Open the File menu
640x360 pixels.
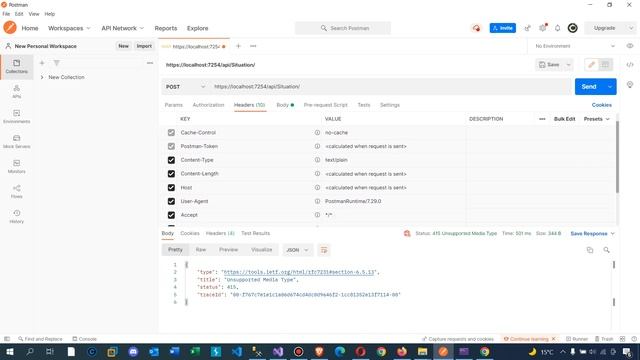(6, 14)
